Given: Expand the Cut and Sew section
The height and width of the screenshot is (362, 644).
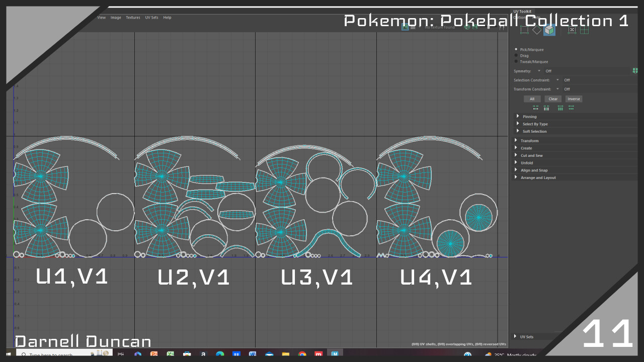Looking at the screenshot, I should (531, 155).
